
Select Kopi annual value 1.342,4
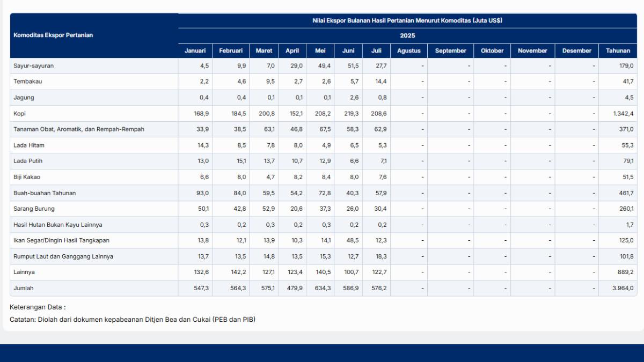pyautogui.click(x=620, y=114)
